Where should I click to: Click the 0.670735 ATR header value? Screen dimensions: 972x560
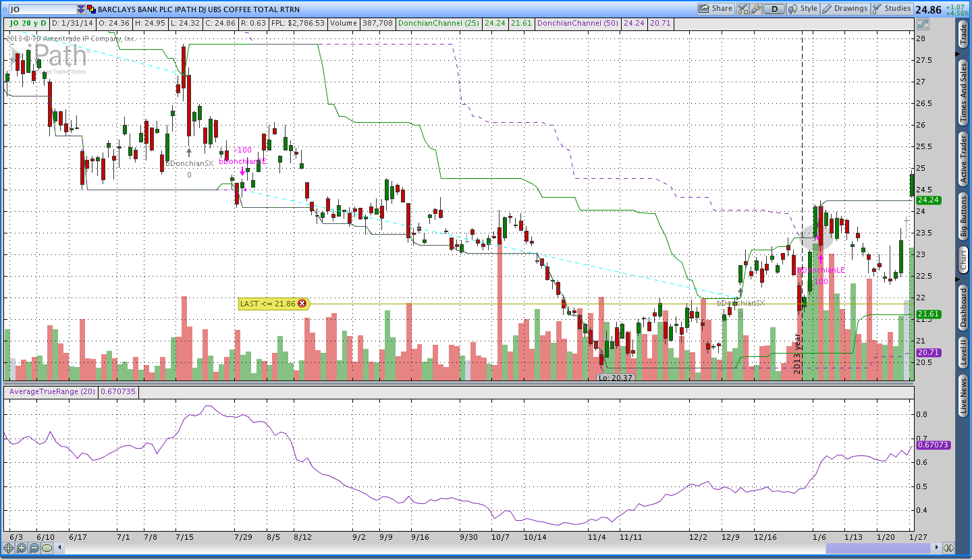pyautogui.click(x=118, y=391)
